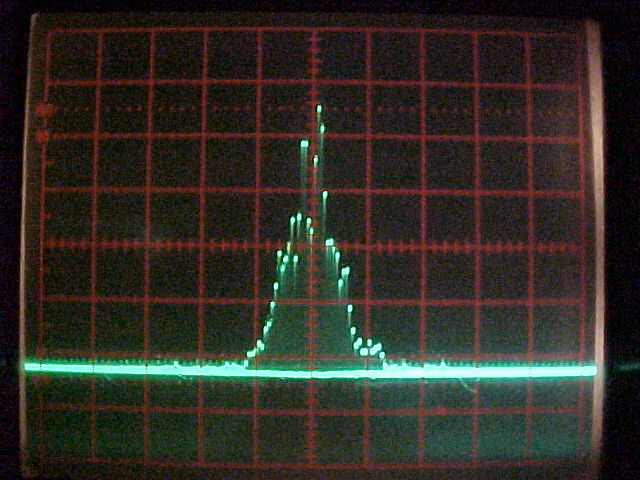Screen dimensions: 640x480
Task: Click the green baseline trace at its left end
Action: [x=29, y=367]
